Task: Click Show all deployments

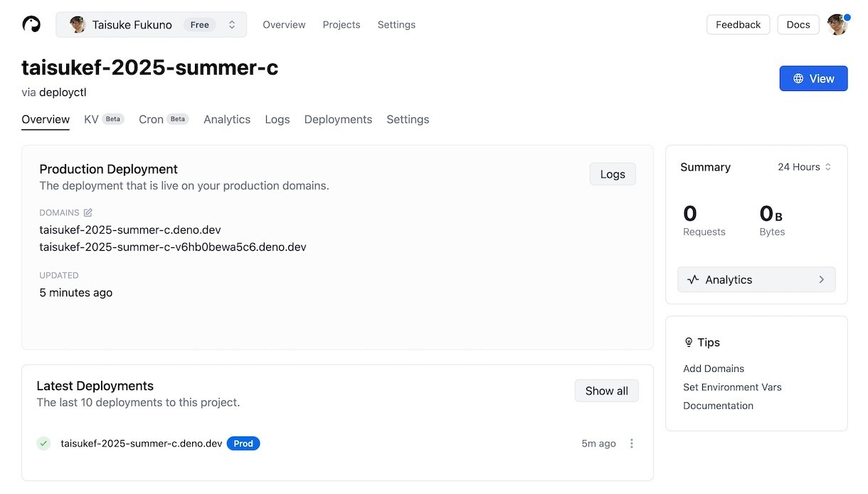Action: [x=607, y=391]
